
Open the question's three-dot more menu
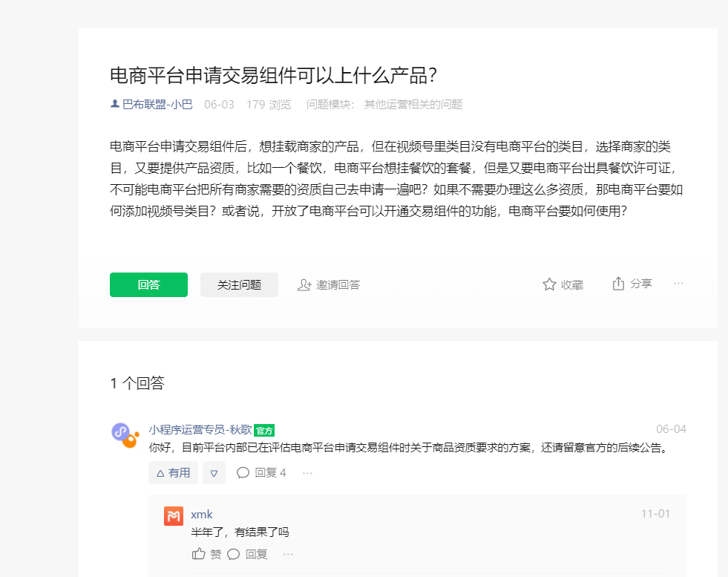pos(678,284)
